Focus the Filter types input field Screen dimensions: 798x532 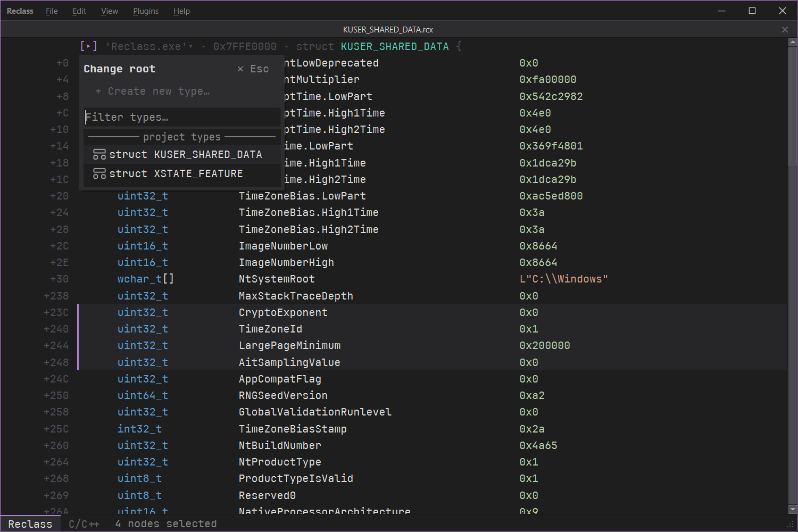click(182, 117)
